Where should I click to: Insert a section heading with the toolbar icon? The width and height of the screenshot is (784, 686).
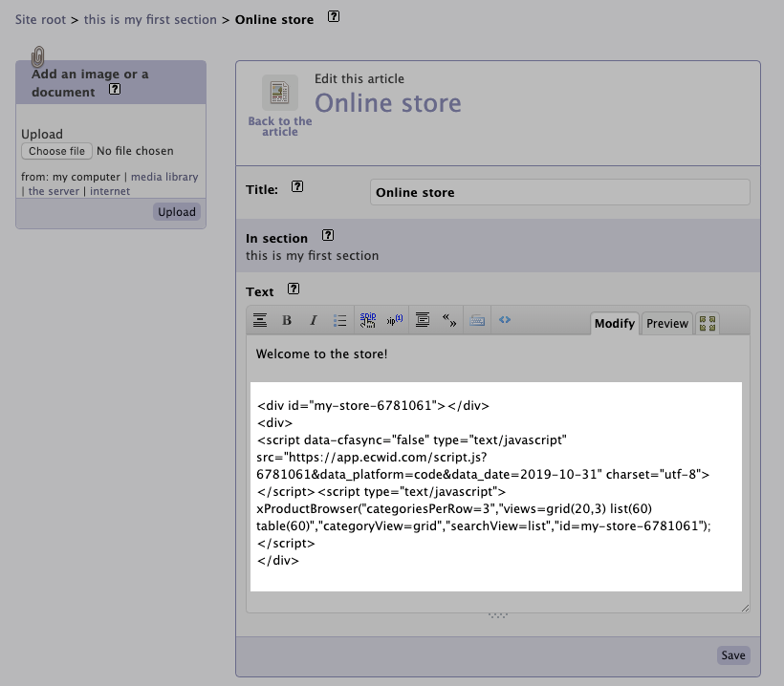click(x=259, y=320)
